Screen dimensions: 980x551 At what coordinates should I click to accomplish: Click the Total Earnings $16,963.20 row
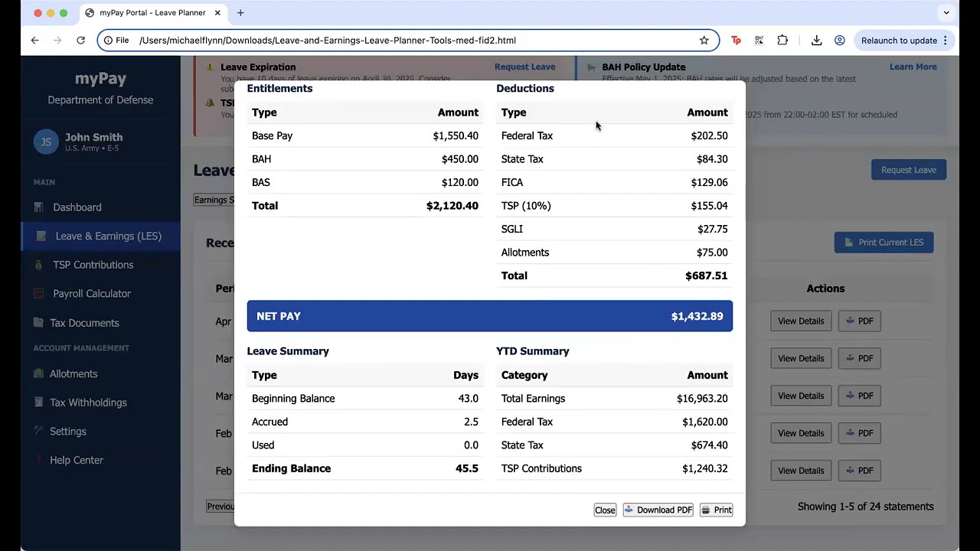click(x=615, y=399)
